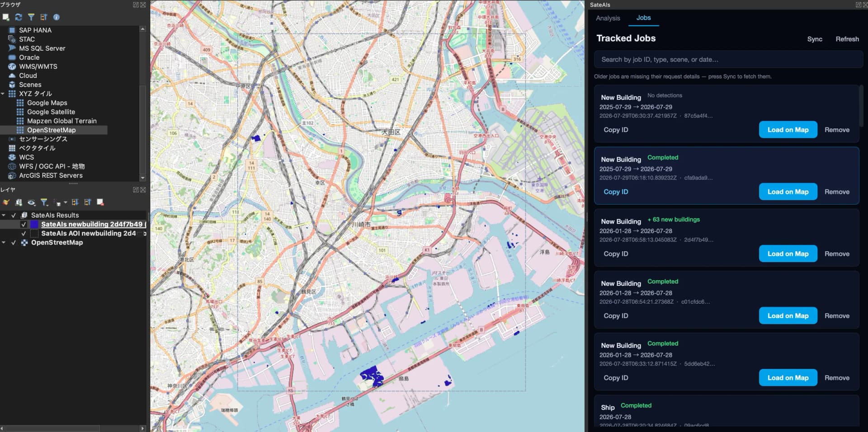Select the Oracle connection entry
868x432 pixels.
pyautogui.click(x=29, y=57)
